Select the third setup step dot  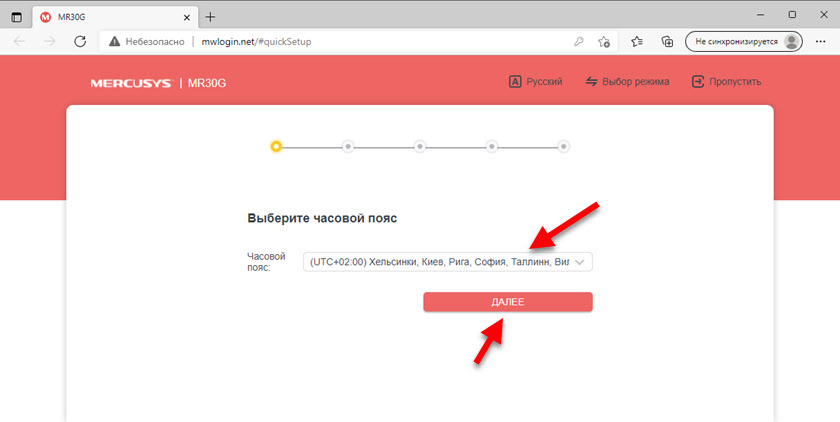coord(420,146)
